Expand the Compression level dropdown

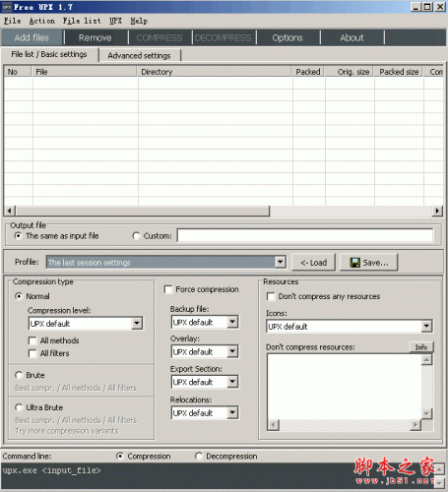pos(137,324)
